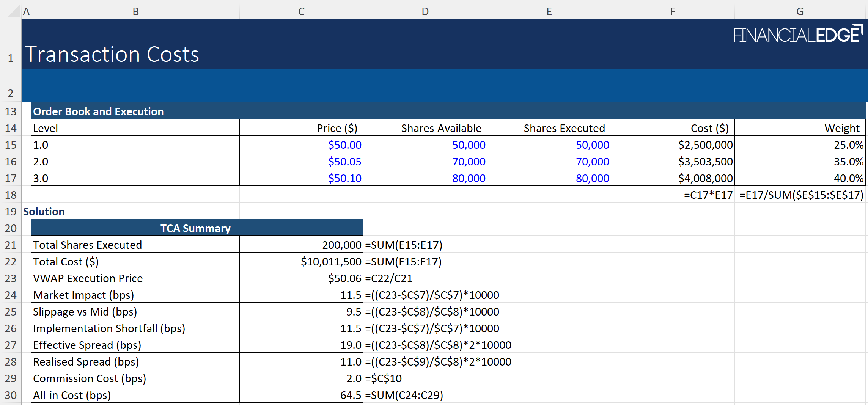Viewport: 868px width, 405px height.
Task: Select column F header
Action: [x=672, y=11]
